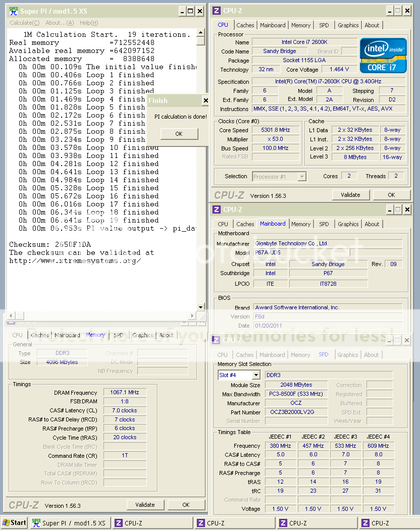Select CPU tab in SPD CPU-Z window
This screenshot has width=420, height=530.
(222, 355)
